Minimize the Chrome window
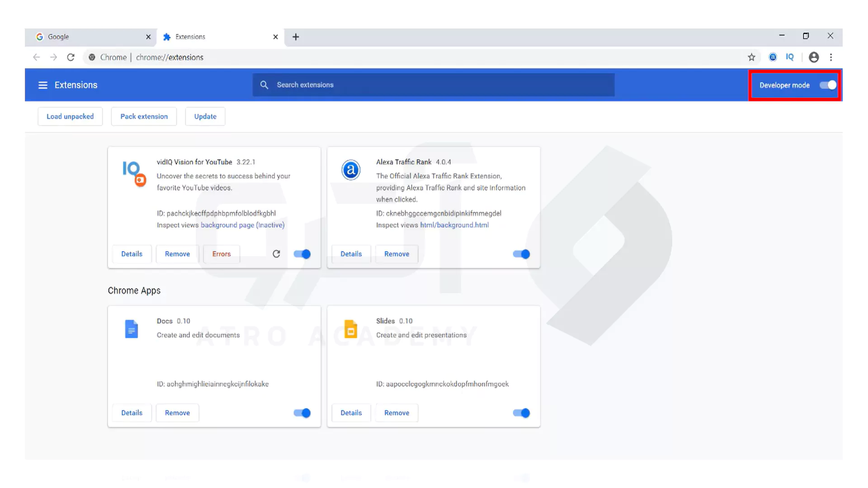This screenshot has height=488, width=868. click(x=782, y=36)
